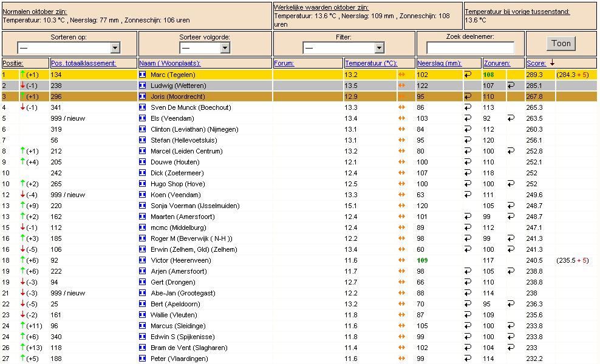Screen dimensions: 600x364
Task: Sort by the 'Pos. totaalklassement' column header
Action: pyautogui.click(x=83, y=63)
